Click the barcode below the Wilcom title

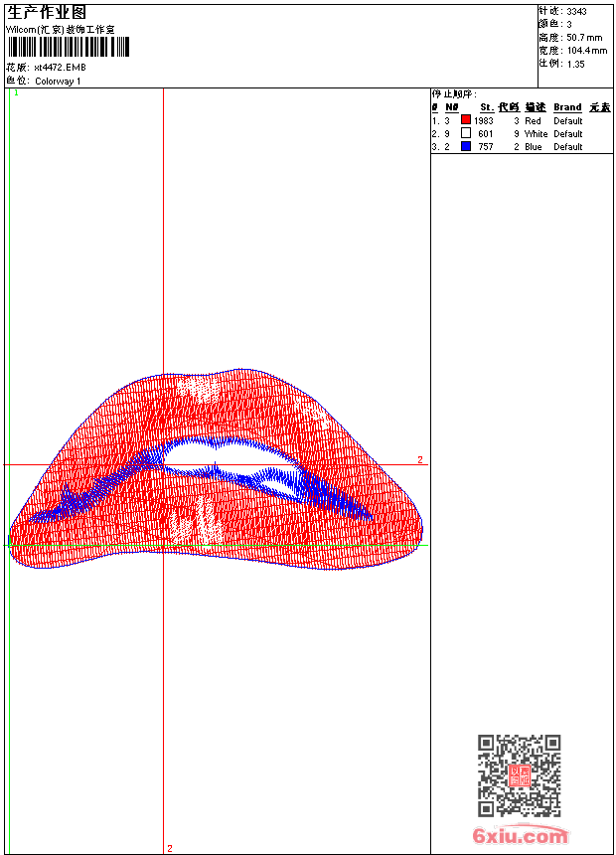[68, 47]
